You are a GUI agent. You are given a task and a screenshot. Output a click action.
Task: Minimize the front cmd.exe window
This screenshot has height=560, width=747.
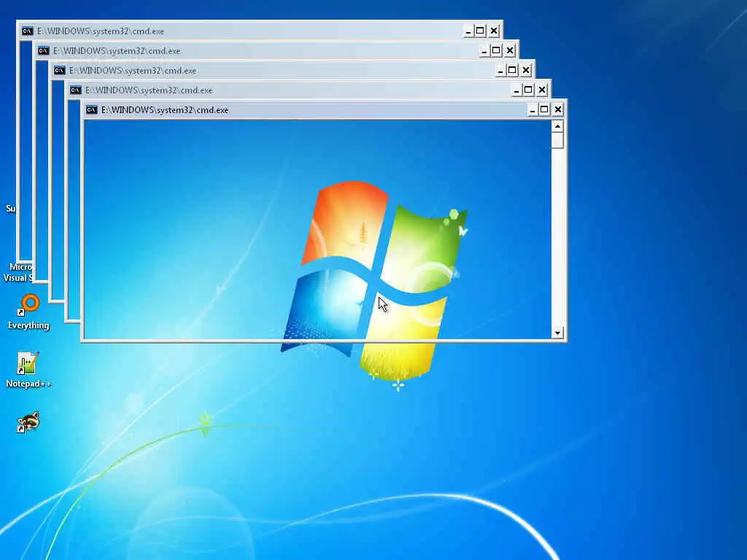click(532, 110)
